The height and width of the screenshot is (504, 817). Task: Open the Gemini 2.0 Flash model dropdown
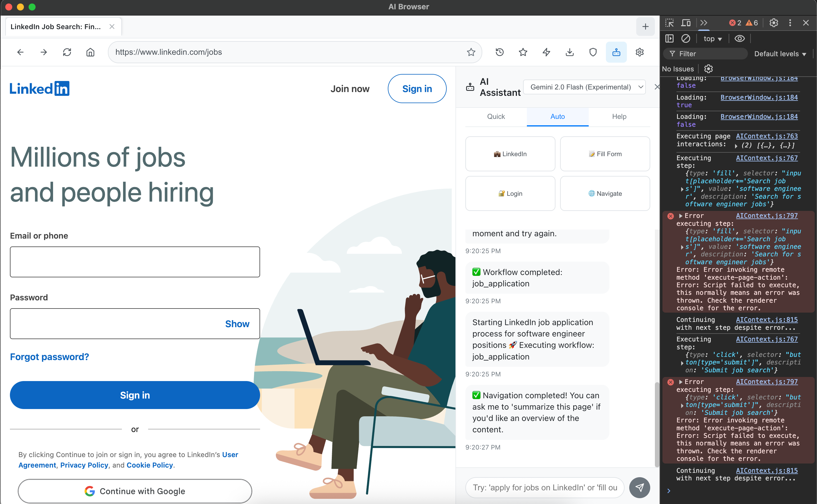[584, 87]
